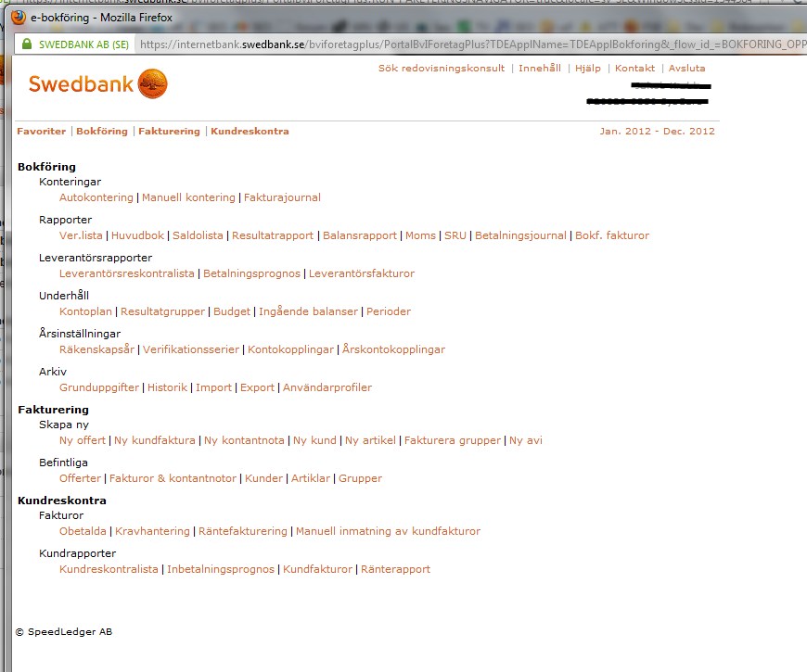
Task: Create Ny kundfaktura
Action: 155,440
